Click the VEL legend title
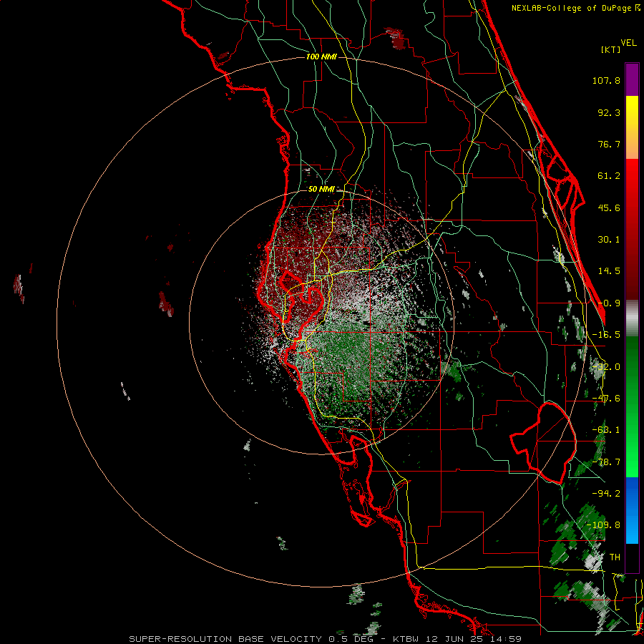The width and height of the screenshot is (644, 644). point(628,43)
